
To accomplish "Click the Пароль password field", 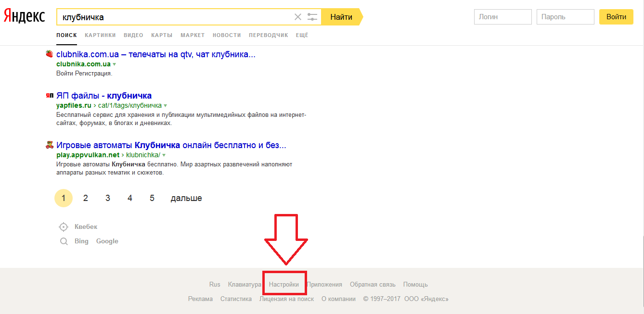I will 565,17.
